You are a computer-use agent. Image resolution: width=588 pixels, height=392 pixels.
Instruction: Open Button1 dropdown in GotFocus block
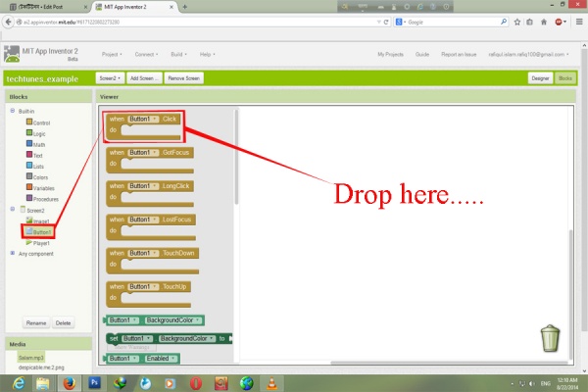pyautogui.click(x=143, y=152)
